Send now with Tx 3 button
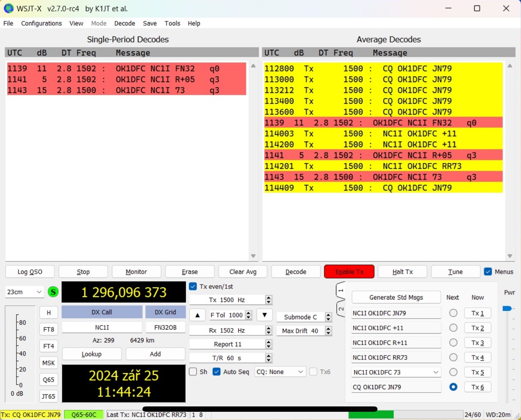 [478, 342]
